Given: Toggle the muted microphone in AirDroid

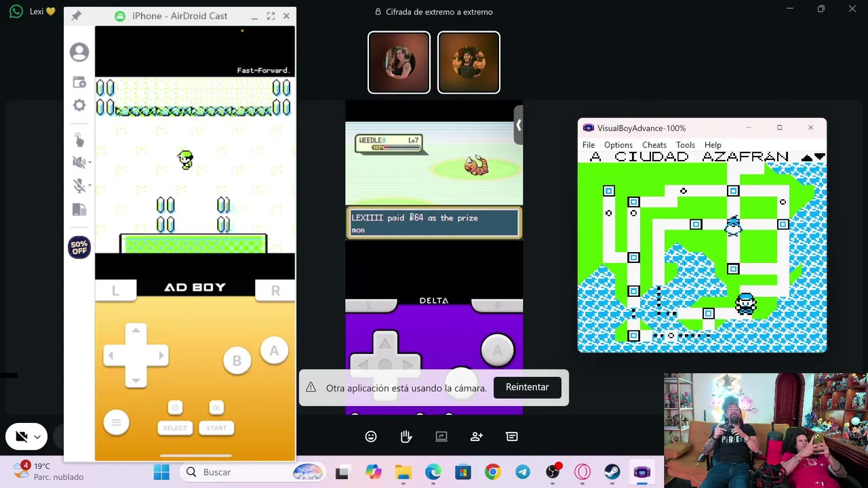Looking at the screenshot, I should click(x=78, y=186).
